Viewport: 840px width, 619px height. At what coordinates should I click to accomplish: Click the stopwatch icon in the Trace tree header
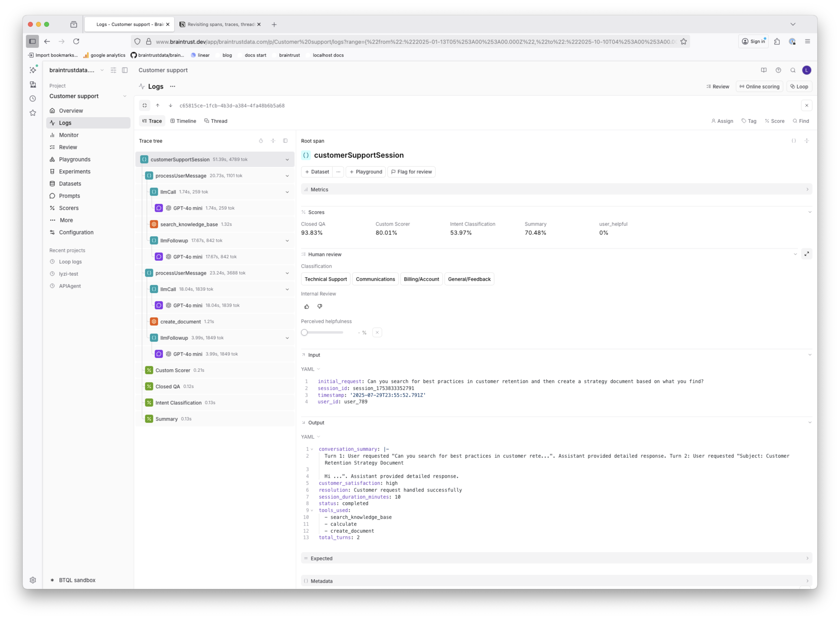pyautogui.click(x=261, y=140)
